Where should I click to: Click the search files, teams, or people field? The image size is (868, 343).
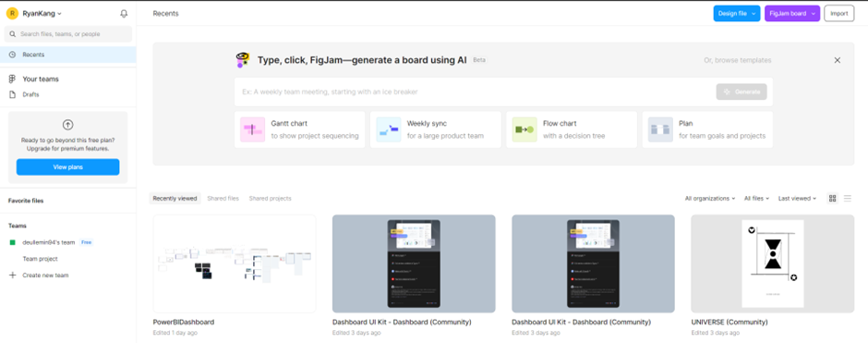(x=68, y=34)
